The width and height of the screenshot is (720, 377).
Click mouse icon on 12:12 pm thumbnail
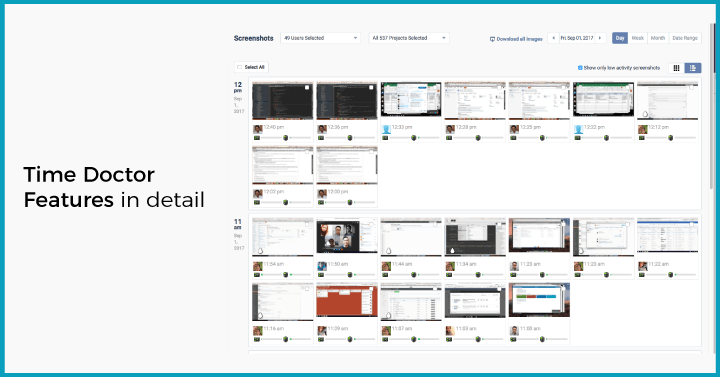point(645,114)
